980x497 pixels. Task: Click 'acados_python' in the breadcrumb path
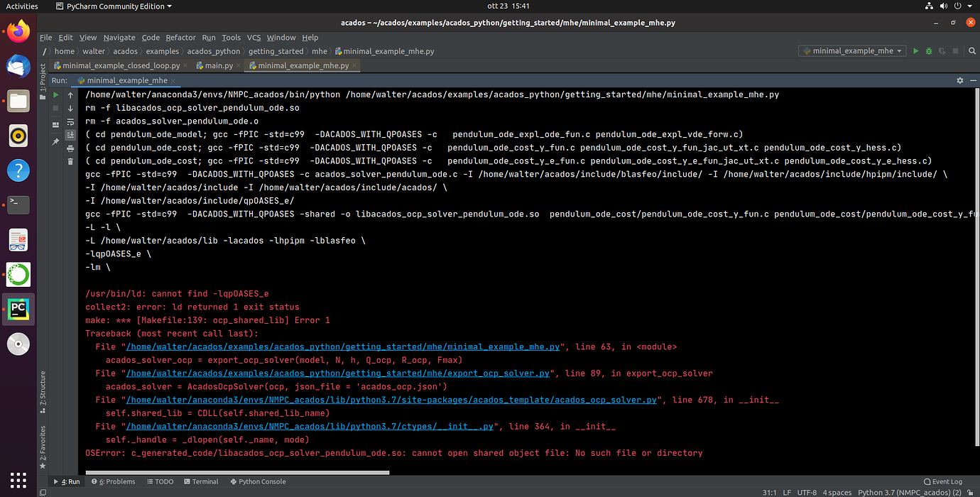[x=214, y=51]
